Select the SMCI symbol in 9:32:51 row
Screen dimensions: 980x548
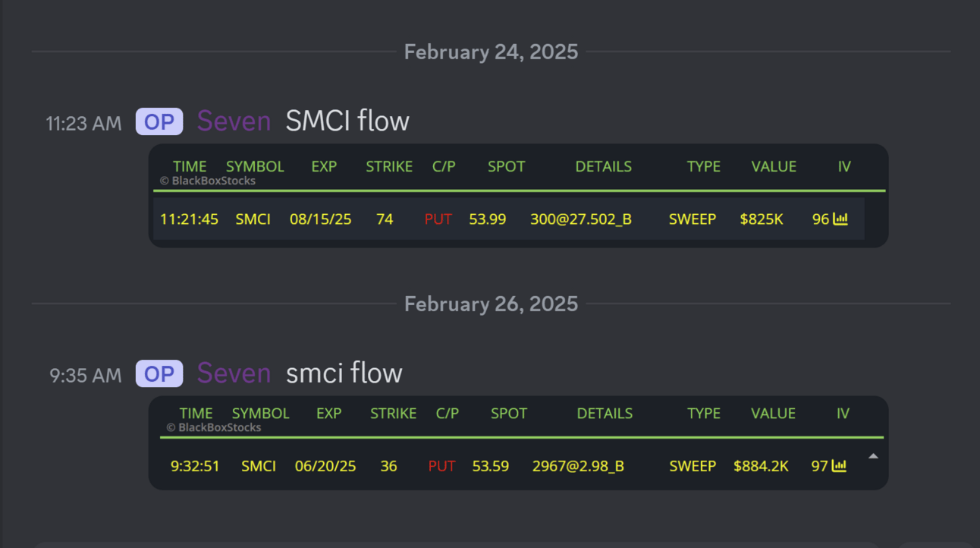click(259, 466)
